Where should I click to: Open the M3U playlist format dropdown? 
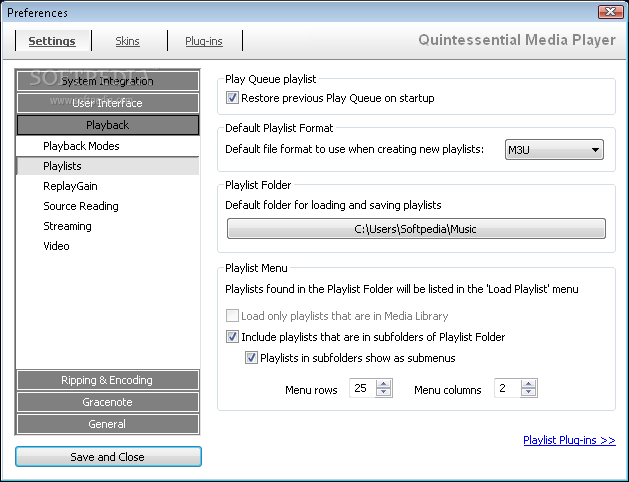[x=554, y=150]
